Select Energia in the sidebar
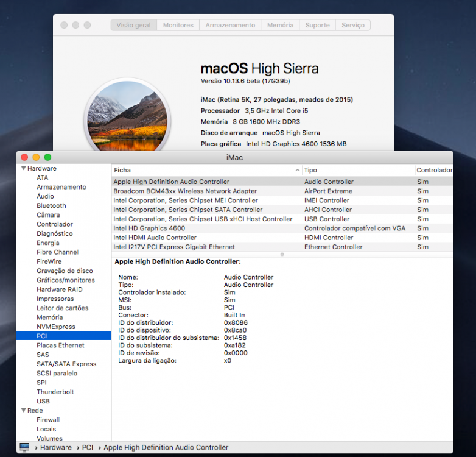This screenshot has height=457, width=476. pyautogui.click(x=48, y=243)
